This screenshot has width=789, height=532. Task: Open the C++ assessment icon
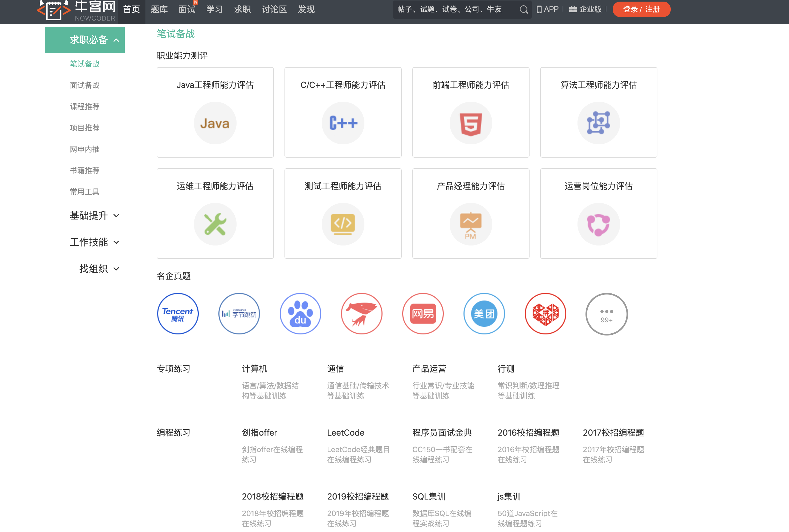[x=343, y=123]
